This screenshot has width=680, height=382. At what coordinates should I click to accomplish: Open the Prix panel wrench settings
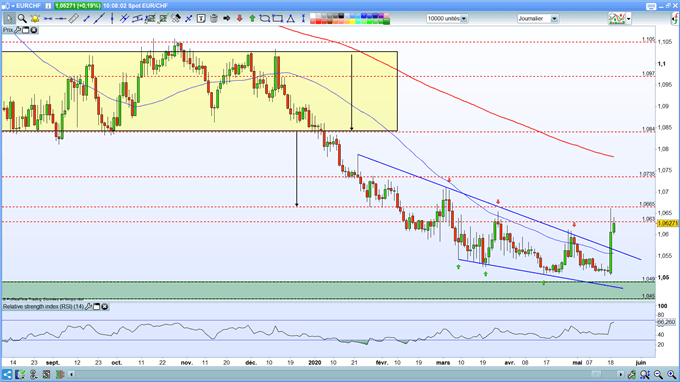[18, 30]
